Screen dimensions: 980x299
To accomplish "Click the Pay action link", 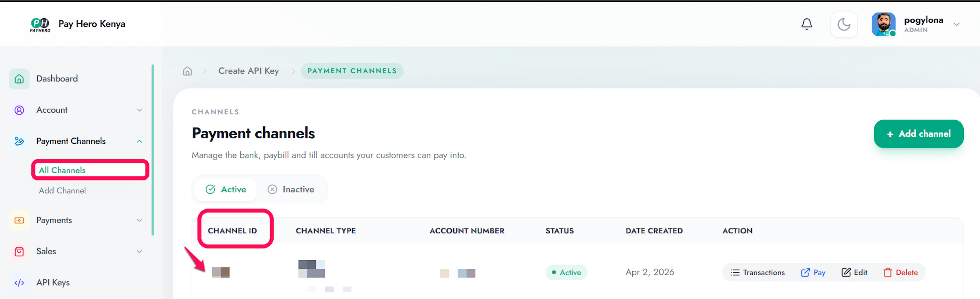I will pyautogui.click(x=813, y=272).
